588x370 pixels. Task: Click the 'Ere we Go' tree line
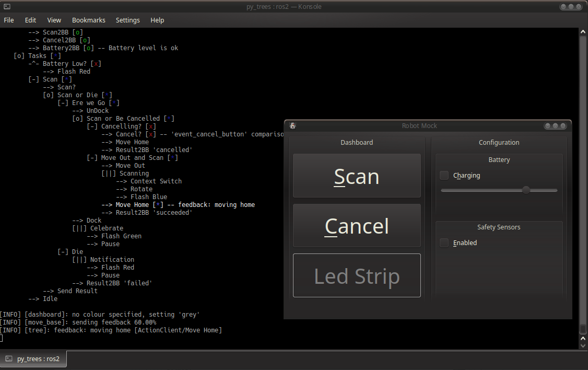click(x=88, y=103)
